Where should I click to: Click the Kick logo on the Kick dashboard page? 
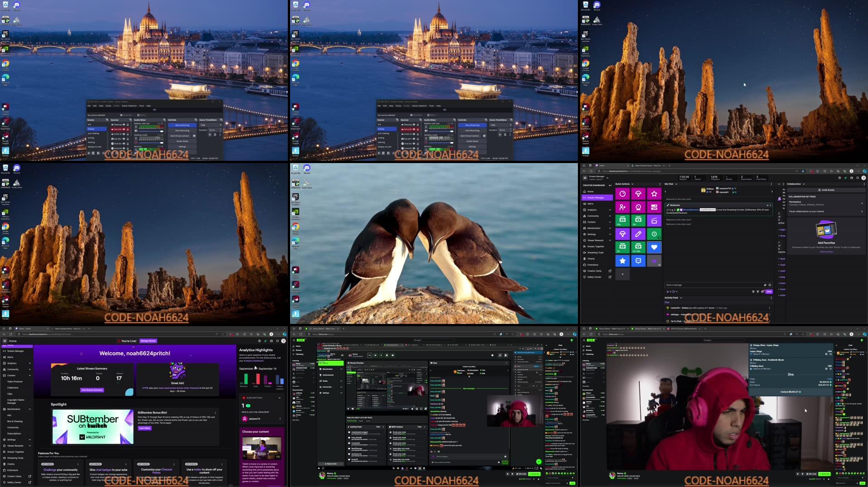(301, 340)
